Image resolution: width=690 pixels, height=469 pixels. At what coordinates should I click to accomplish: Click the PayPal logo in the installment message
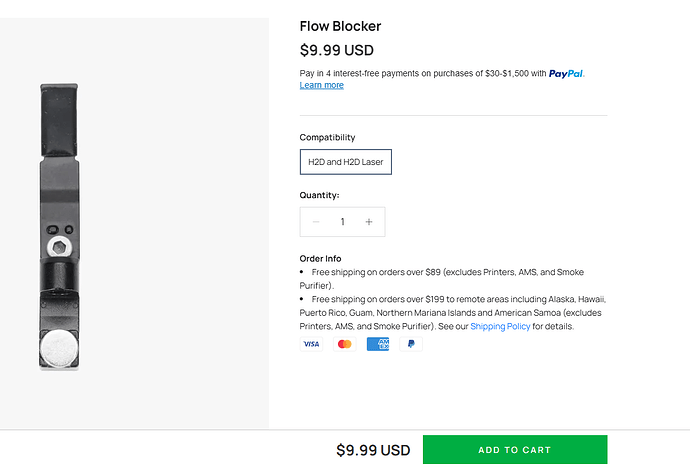tap(566, 73)
